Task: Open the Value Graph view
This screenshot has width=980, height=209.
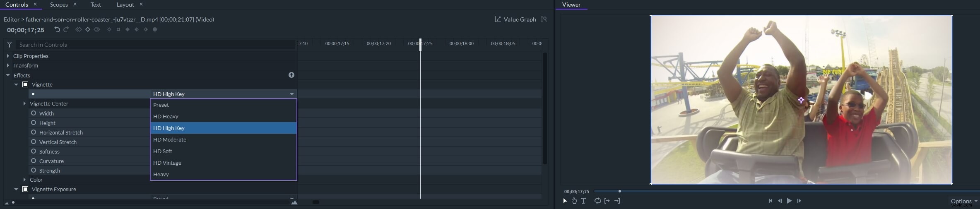Action: coord(515,19)
